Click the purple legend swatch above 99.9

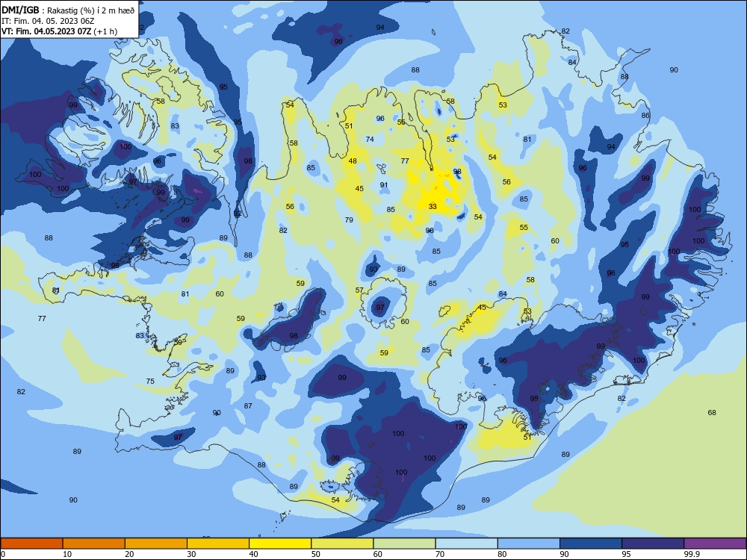coord(715,544)
